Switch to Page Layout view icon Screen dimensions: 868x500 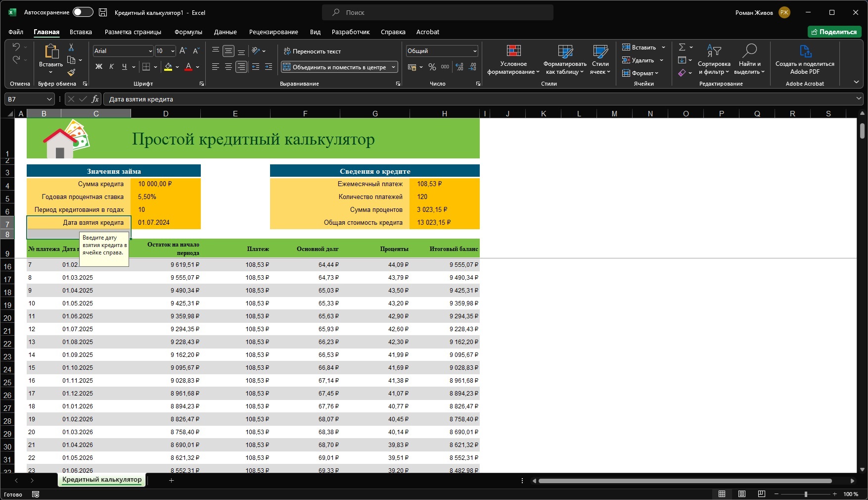[742, 494]
